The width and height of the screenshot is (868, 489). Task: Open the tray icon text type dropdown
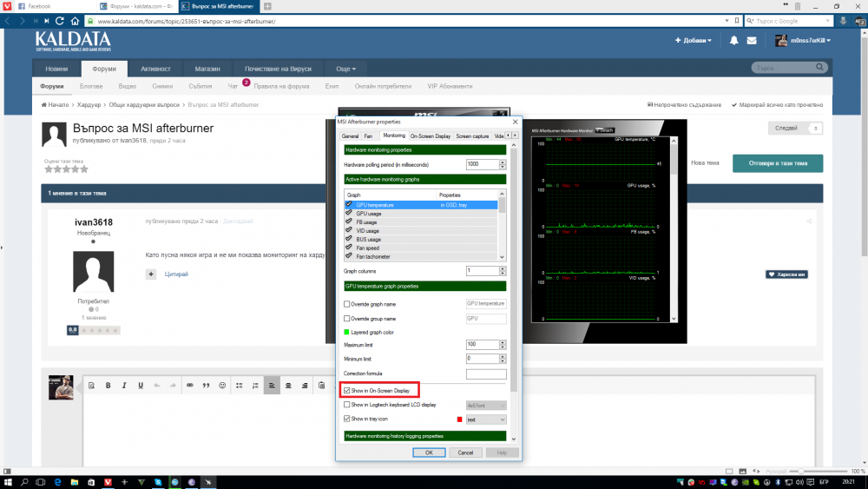click(486, 420)
